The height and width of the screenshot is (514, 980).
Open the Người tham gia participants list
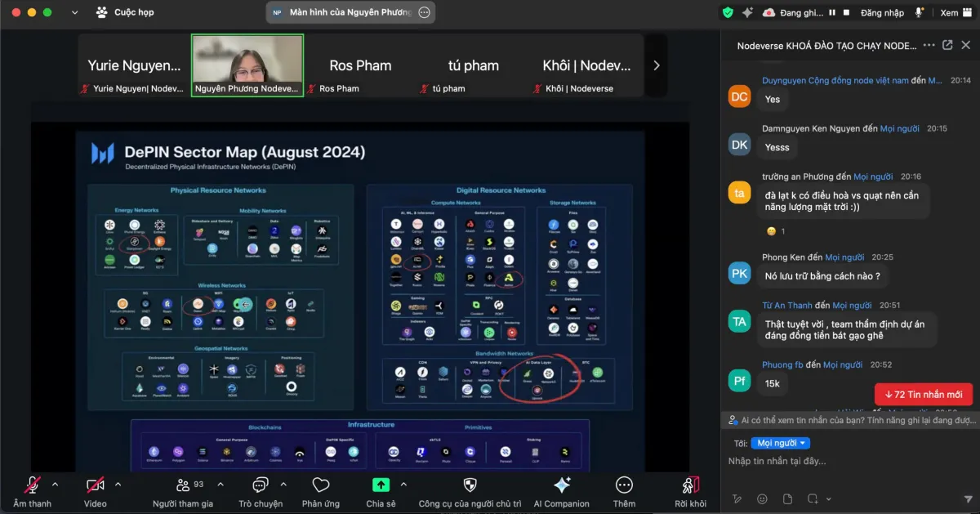[x=182, y=493]
